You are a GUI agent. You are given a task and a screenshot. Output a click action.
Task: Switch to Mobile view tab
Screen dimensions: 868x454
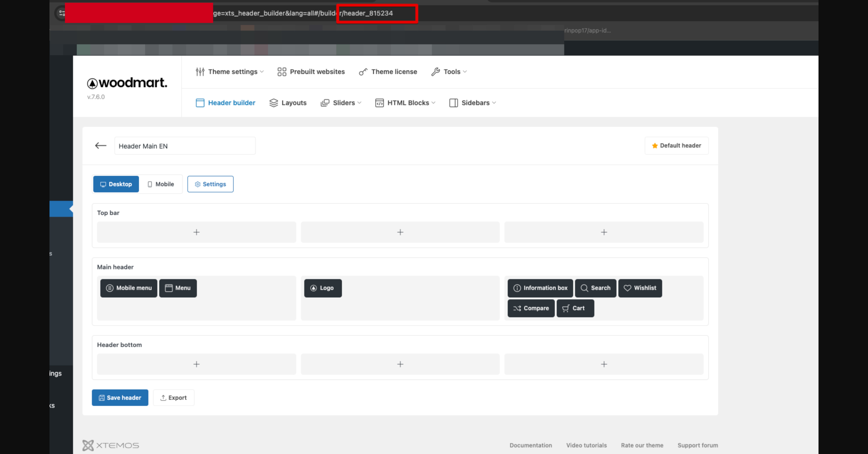(x=161, y=184)
